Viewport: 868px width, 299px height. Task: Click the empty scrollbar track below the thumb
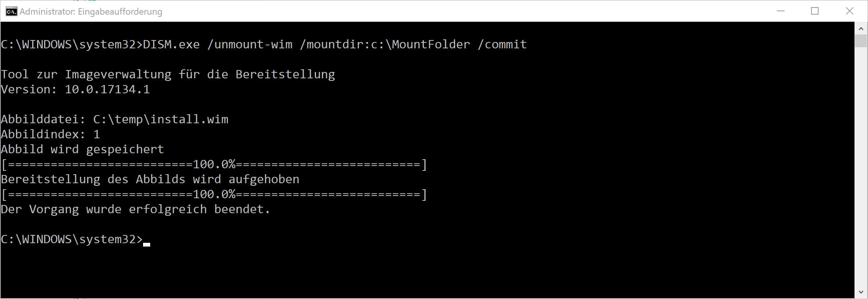coord(861,169)
